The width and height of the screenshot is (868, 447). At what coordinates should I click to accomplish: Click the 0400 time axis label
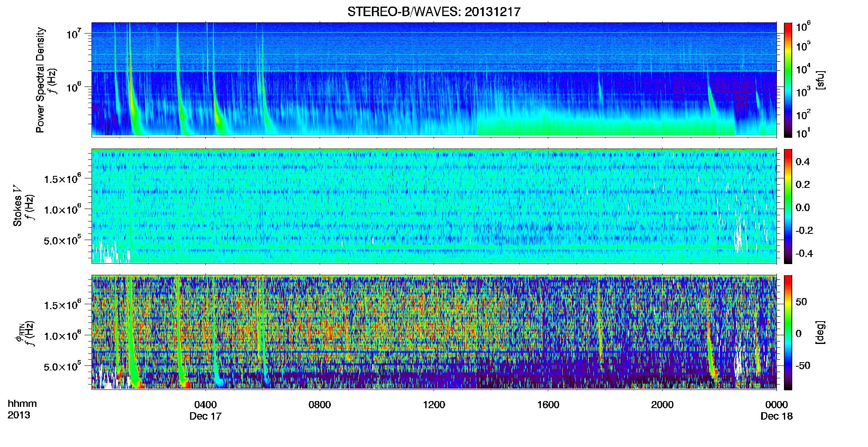[205, 404]
